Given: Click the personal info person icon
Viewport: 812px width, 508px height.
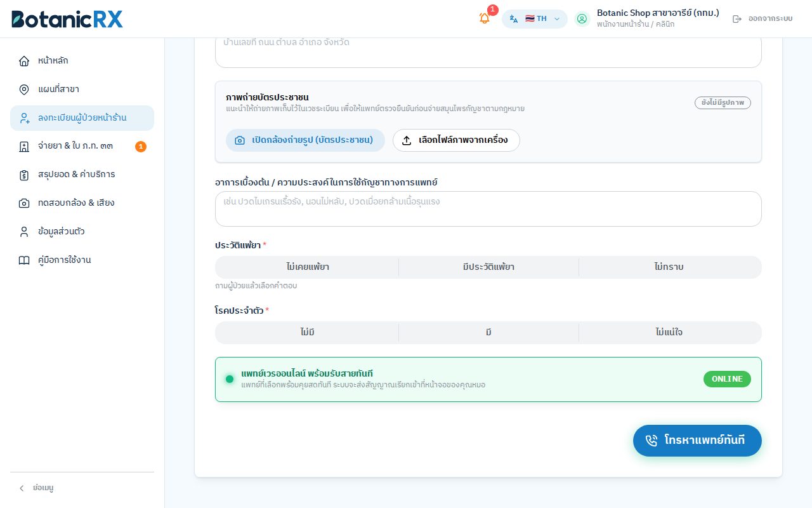Looking at the screenshot, I should tap(24, 232).
